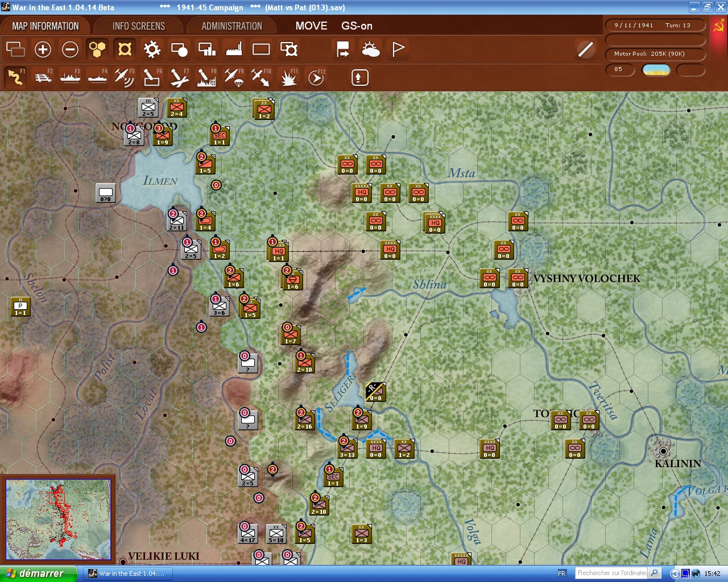Select the grey unit labeled 0?0
Viewport: 728px width, 582px height.
[106, 193]
